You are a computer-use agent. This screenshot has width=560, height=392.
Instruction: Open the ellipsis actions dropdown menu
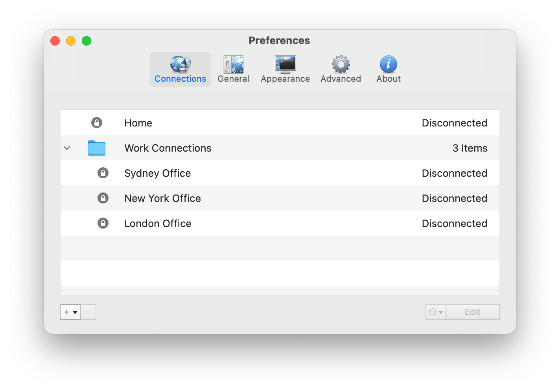436,312
